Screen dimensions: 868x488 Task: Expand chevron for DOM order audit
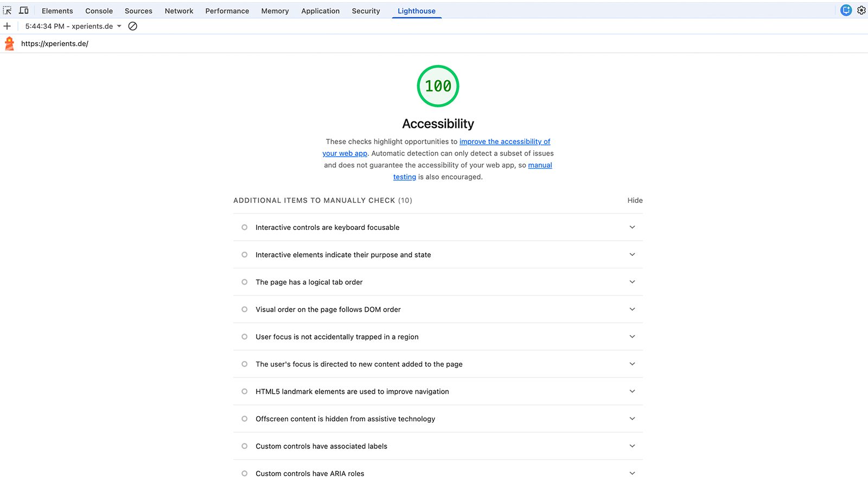[632, 309]
